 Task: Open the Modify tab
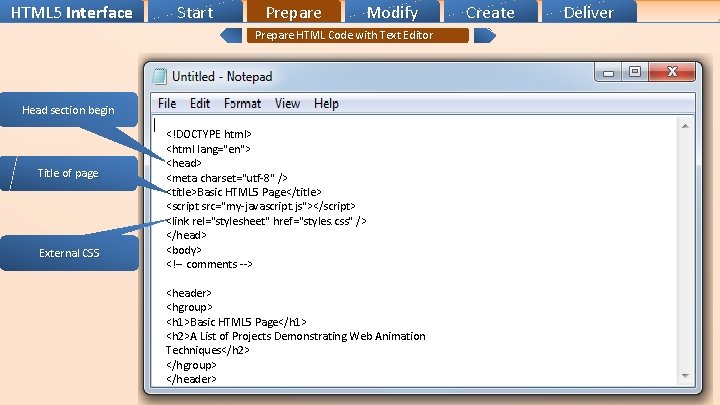(x=392, y=11)
